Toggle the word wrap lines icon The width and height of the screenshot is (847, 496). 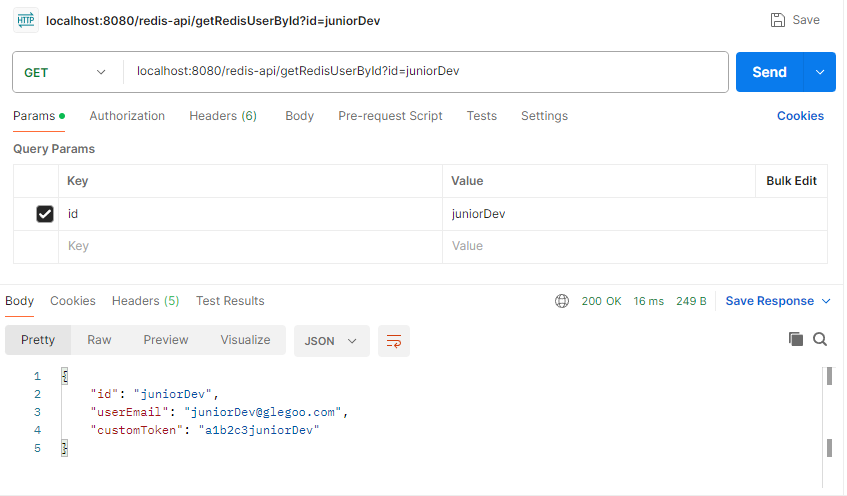(394, 341)
